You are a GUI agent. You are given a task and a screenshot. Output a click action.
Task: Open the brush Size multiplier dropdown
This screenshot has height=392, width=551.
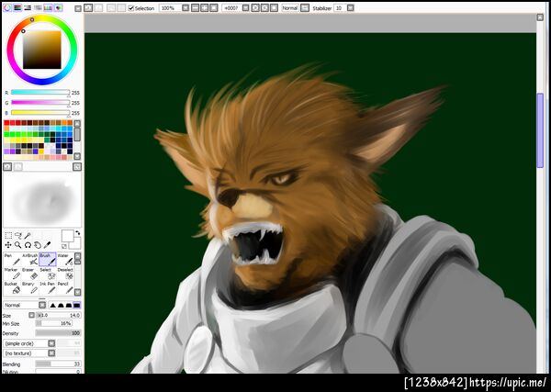(31, 315)
